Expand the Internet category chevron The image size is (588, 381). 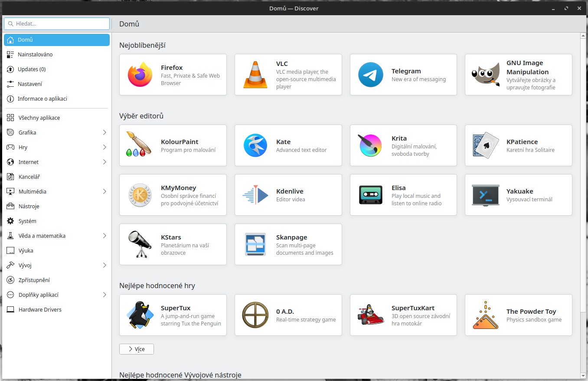tap(105, 162)
